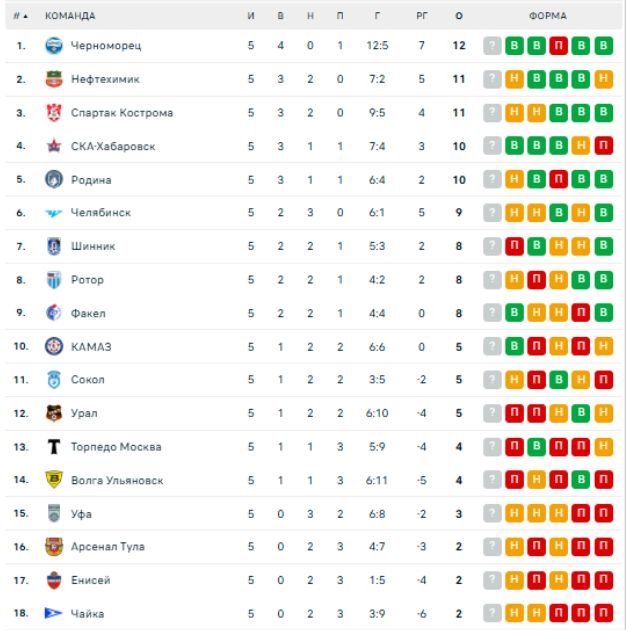Viewport: 626px width, 630px height.
Task: Click the red П loss badge for Черноморец
Action: tap(558, 46)
